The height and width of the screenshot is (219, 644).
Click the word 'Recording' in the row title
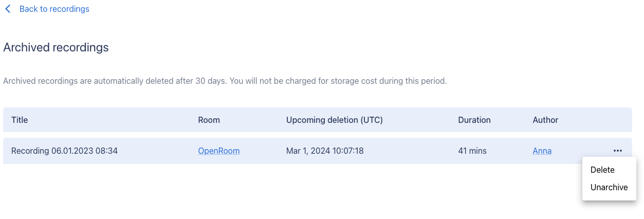click(30, 151)
